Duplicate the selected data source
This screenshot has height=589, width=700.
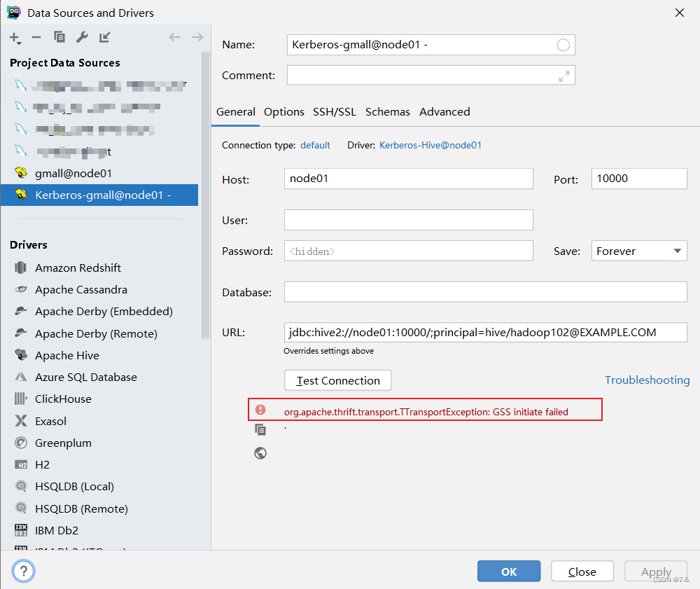coord(59,37)
